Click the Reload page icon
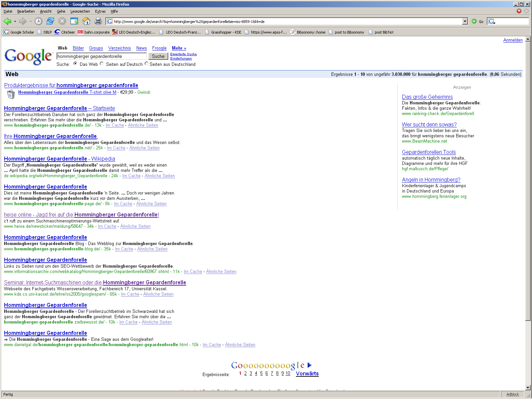Screen dimensions: 532x399 50,21
